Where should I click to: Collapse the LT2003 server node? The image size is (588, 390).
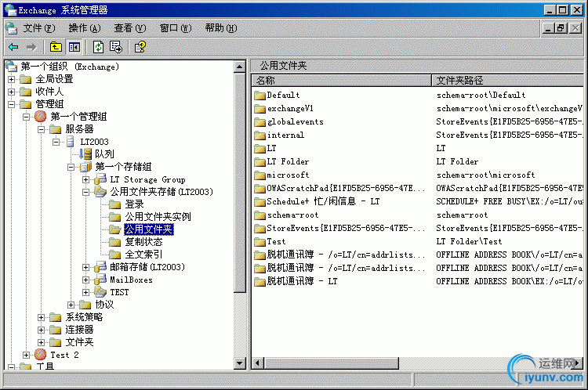[x=56, y=142]
